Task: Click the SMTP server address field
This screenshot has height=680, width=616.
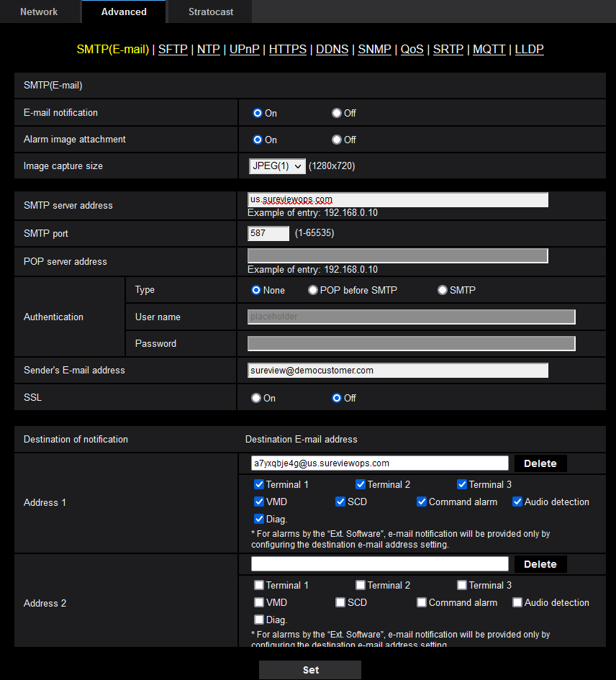Action: (398, 199)
